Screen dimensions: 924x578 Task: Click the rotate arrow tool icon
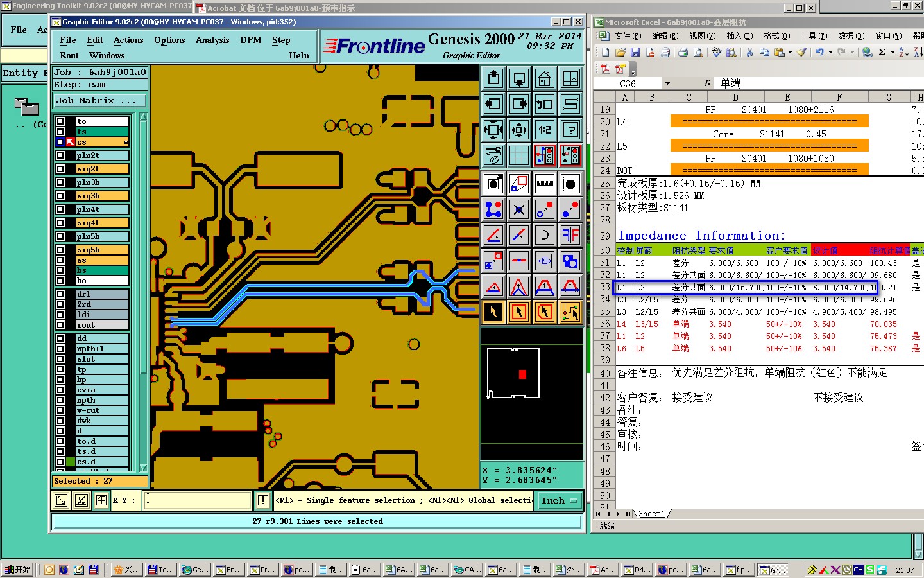click(544, 235)
